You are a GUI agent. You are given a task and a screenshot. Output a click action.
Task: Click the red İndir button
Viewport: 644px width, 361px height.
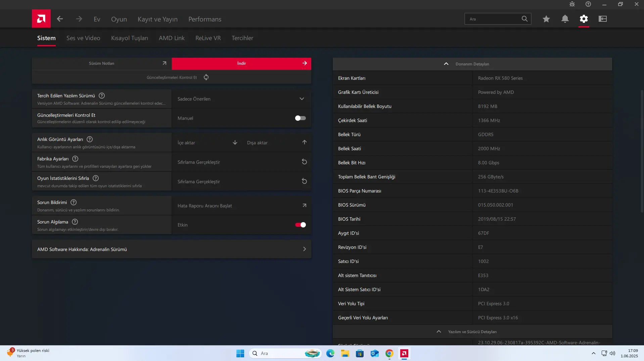click(241, 63)
